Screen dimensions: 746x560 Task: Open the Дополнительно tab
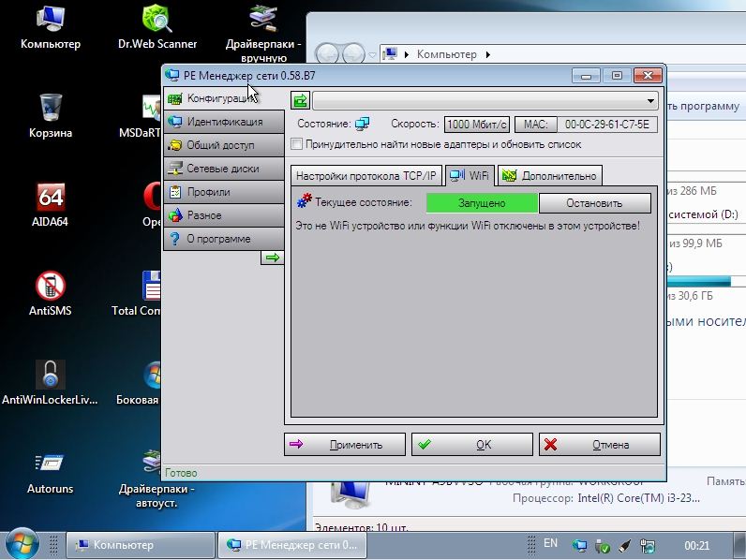(x=549, y=175)
